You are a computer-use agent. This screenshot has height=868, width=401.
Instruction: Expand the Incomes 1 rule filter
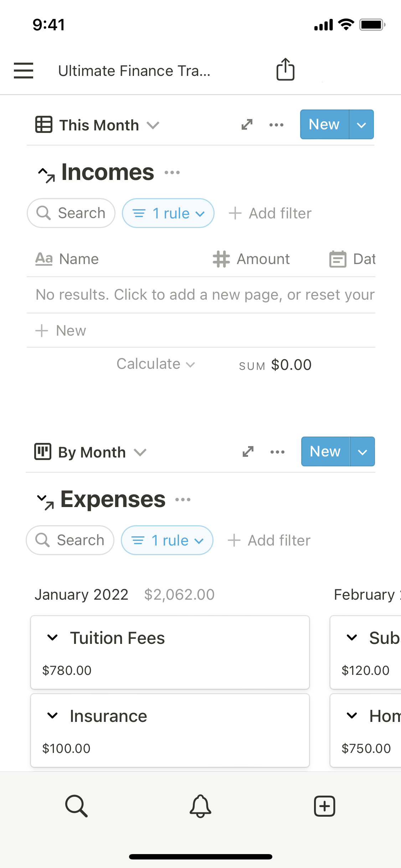click(168, 213)
